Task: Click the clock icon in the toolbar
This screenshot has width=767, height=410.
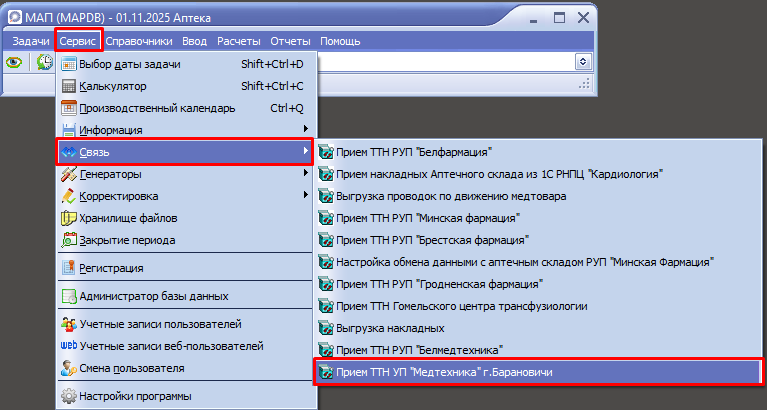Action: tap(44, 62)
